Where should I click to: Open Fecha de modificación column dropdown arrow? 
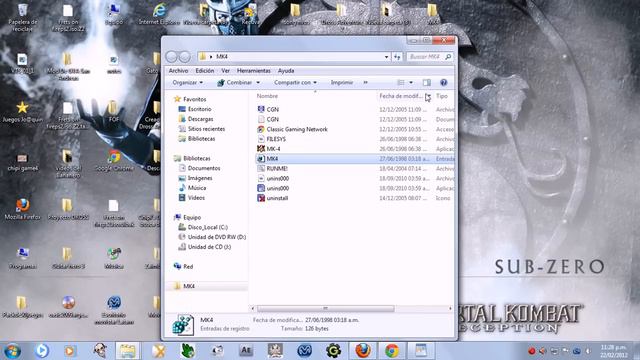pyautogui.click(x=427, y=96)
